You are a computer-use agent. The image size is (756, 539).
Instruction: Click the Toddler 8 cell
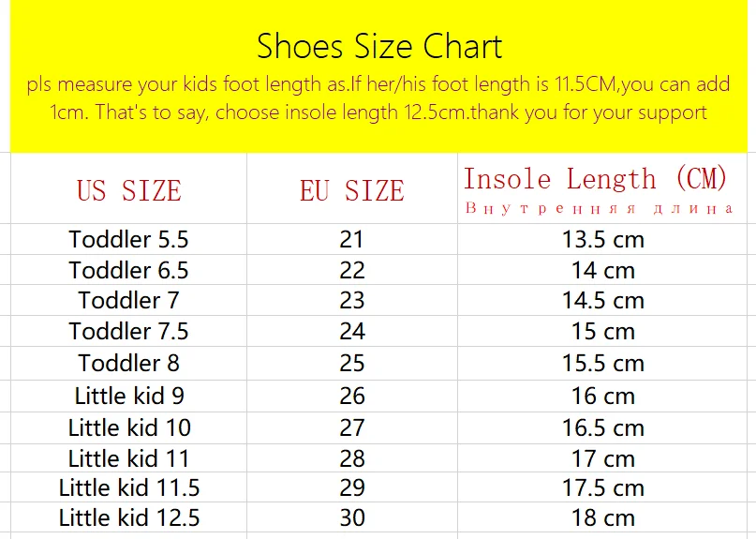point(128,363)
